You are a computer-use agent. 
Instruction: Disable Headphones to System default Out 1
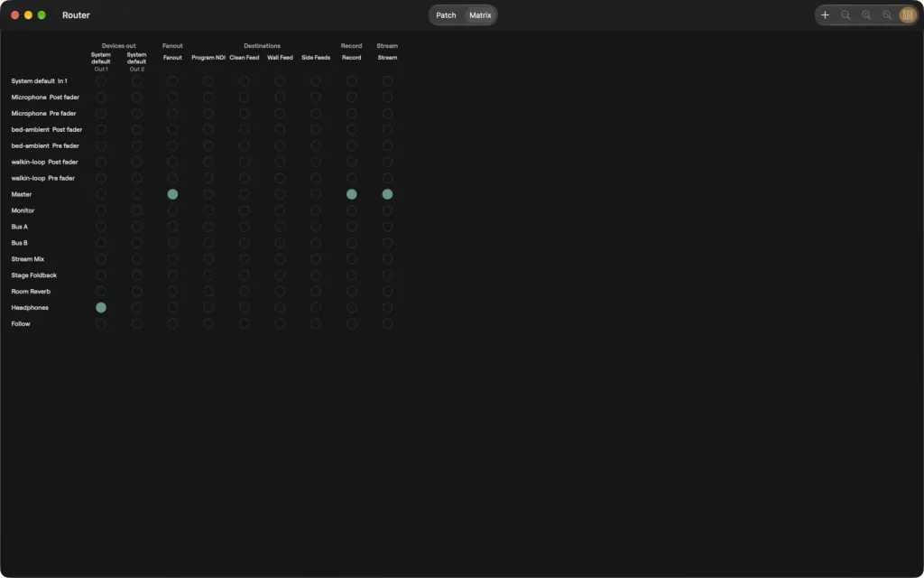point(101,307)
